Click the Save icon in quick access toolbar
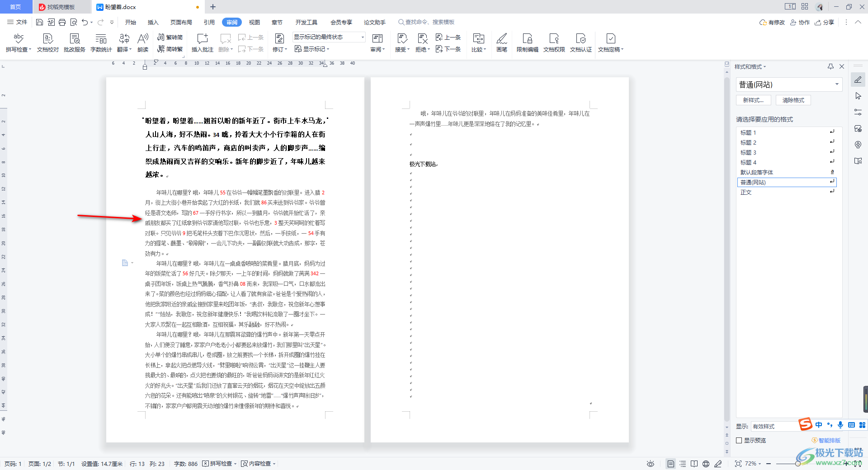This screenshot has height=470, width=868. point(39,22)
